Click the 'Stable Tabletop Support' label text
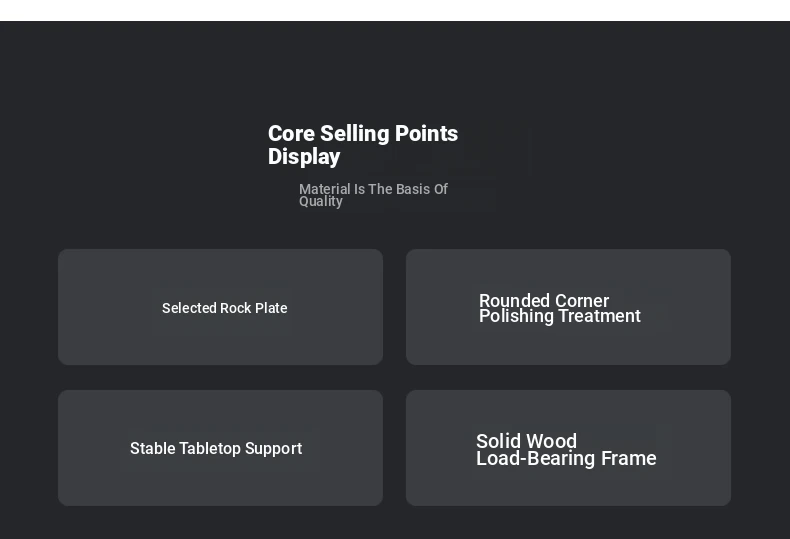Viewport: 790px width, 539px height. click(216, 448)
